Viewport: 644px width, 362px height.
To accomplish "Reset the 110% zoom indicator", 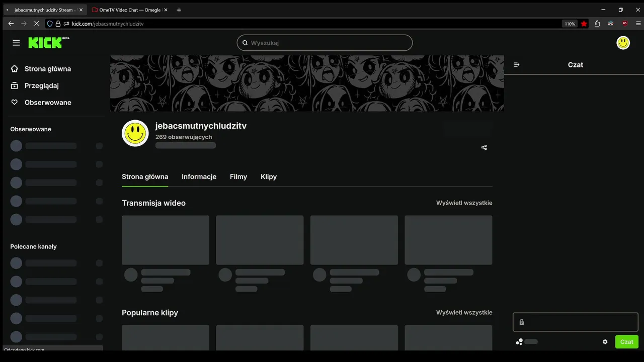I will point(570,24).
